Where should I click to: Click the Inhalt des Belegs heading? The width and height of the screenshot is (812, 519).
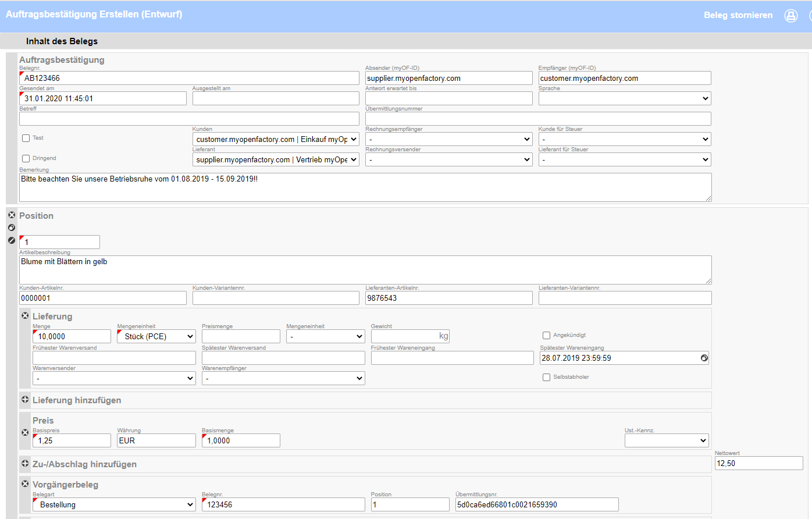coord(62,41)
